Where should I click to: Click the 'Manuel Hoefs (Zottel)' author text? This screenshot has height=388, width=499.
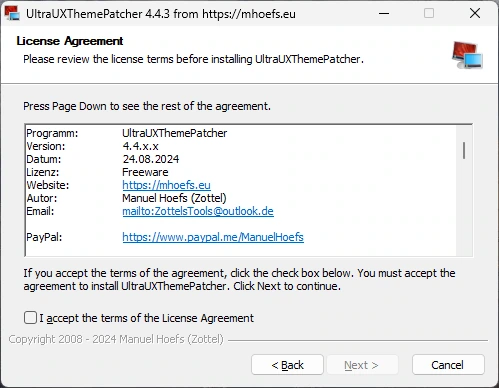[174, 198]
